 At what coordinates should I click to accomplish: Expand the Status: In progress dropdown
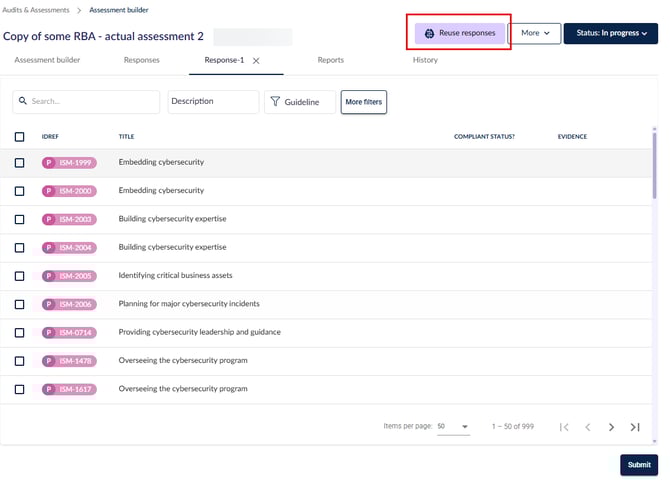click(610, 33)
